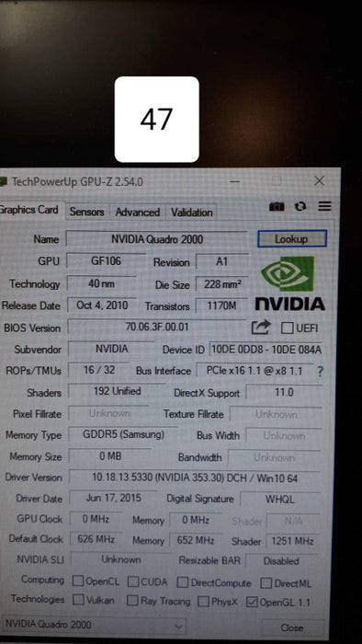362x644 pixels.
Task: Click the Bandwidth field Unknown
Action: [x=274, y=457]
